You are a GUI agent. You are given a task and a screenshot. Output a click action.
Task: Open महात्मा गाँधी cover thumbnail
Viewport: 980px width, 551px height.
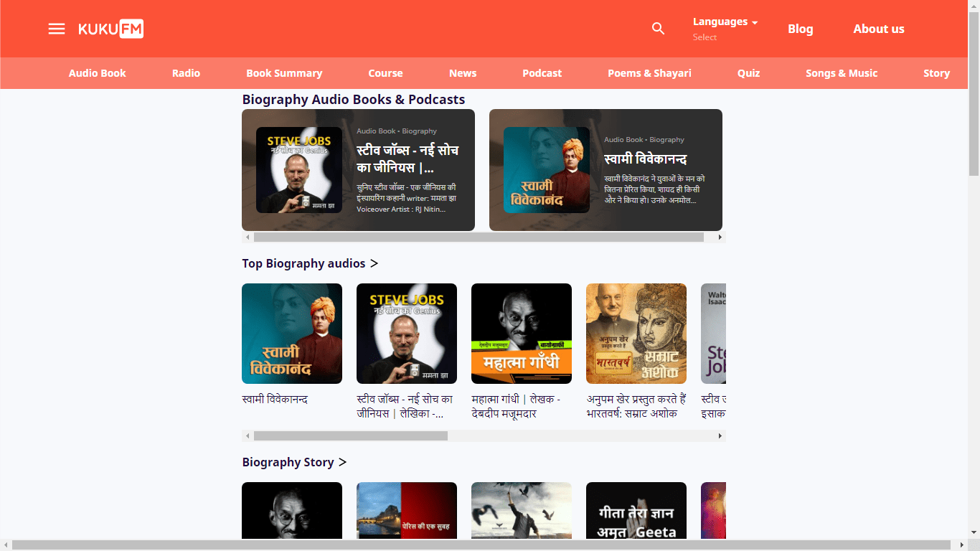click(522, 334)
